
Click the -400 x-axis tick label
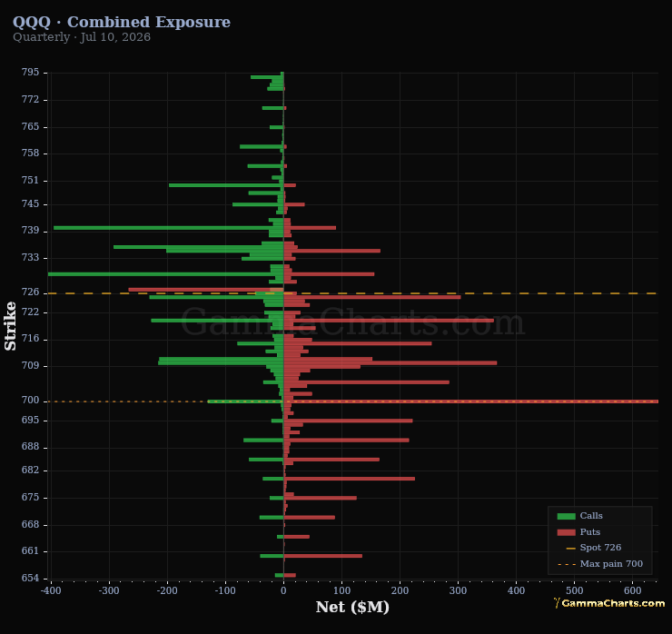51,590
